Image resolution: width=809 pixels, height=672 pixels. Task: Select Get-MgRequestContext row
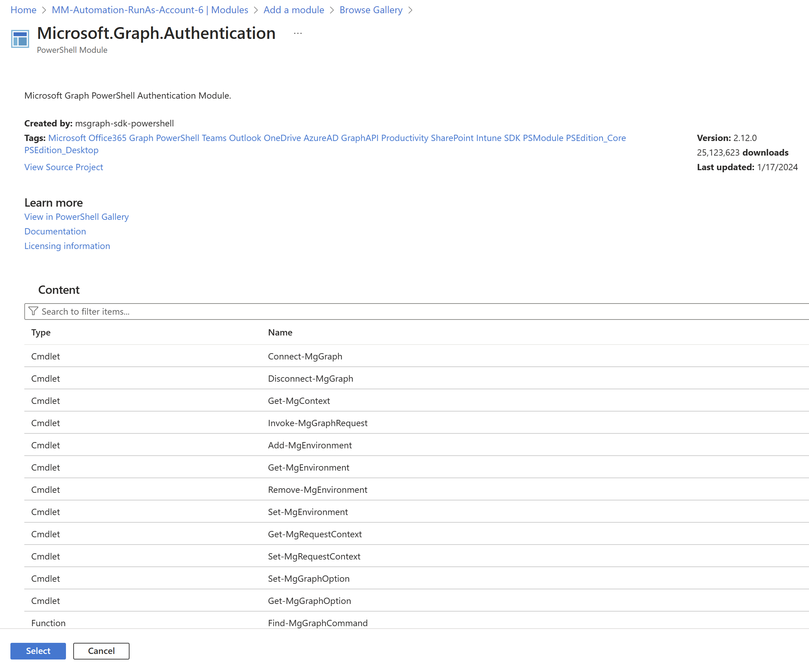(x=416, y=534)
